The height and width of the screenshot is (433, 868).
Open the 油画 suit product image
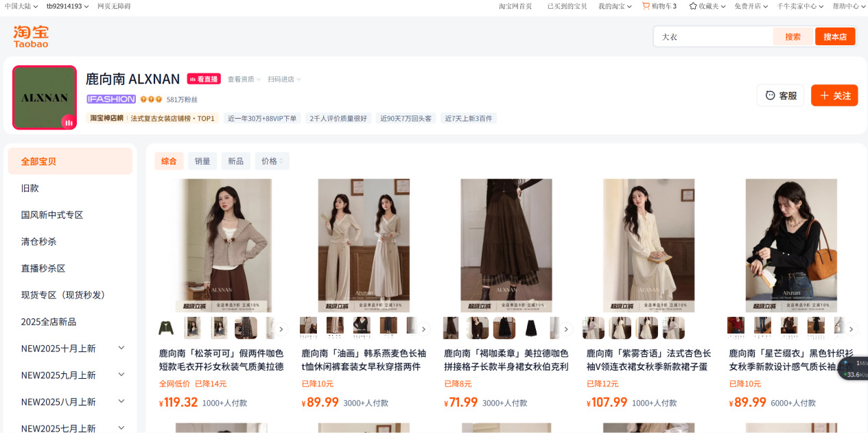click(x=364, y=246)
